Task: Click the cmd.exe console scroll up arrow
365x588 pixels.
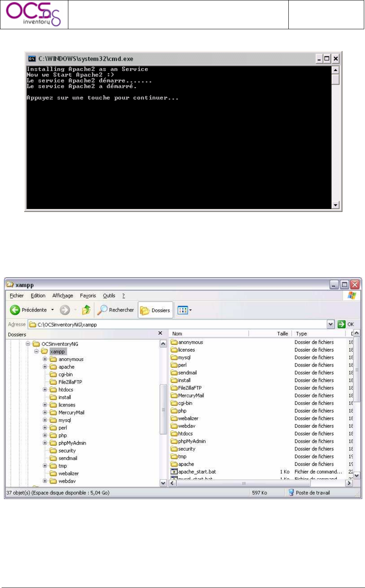Action: [x=335, y=70]
